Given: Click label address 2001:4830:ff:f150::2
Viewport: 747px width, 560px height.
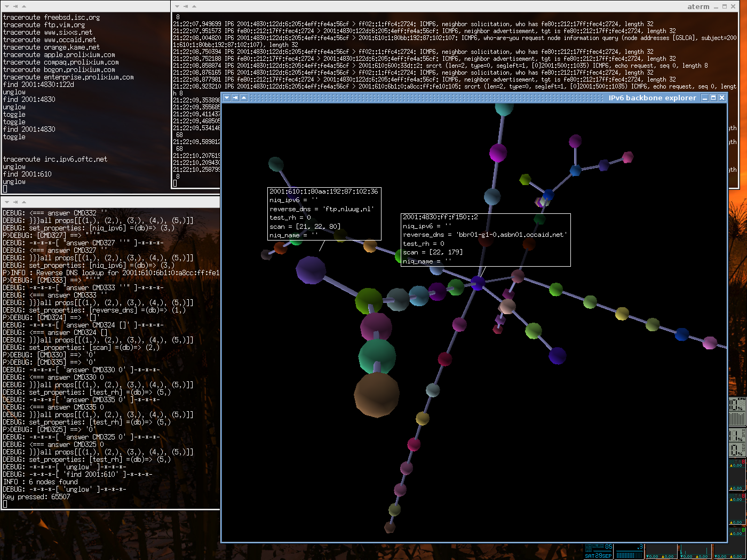Looking at the screenshot, I should point(440,217).
